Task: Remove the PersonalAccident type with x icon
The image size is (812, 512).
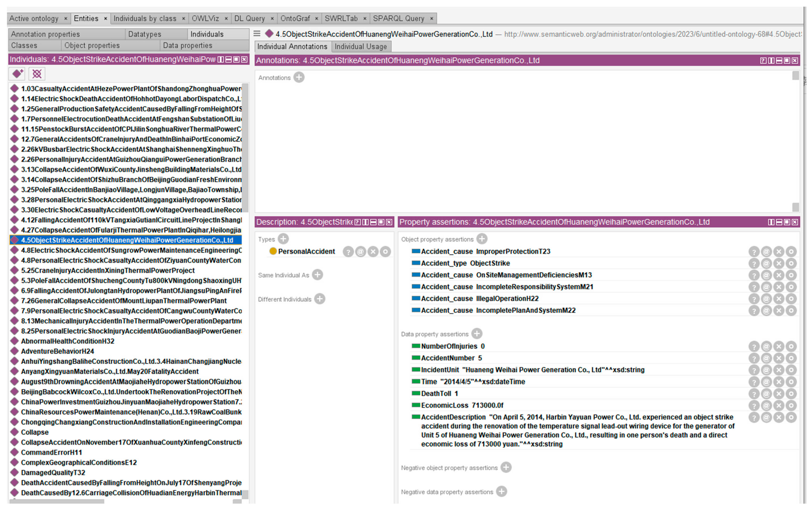Action: pyautogui.click(x=373, y=251)
